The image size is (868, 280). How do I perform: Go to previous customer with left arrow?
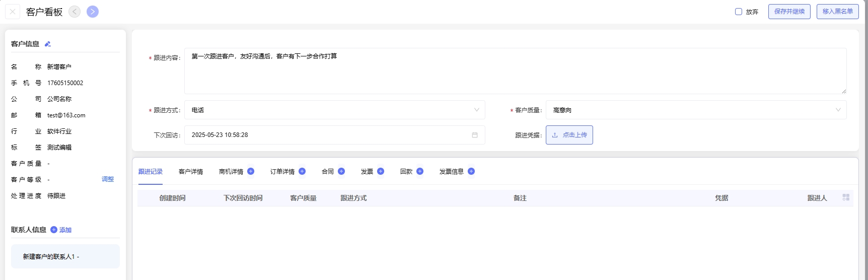(75, 12)
